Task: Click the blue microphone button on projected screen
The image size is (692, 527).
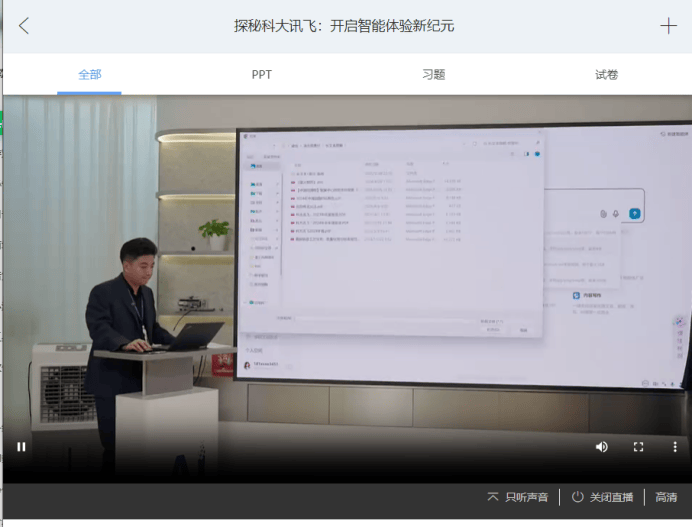Action: 634,213
